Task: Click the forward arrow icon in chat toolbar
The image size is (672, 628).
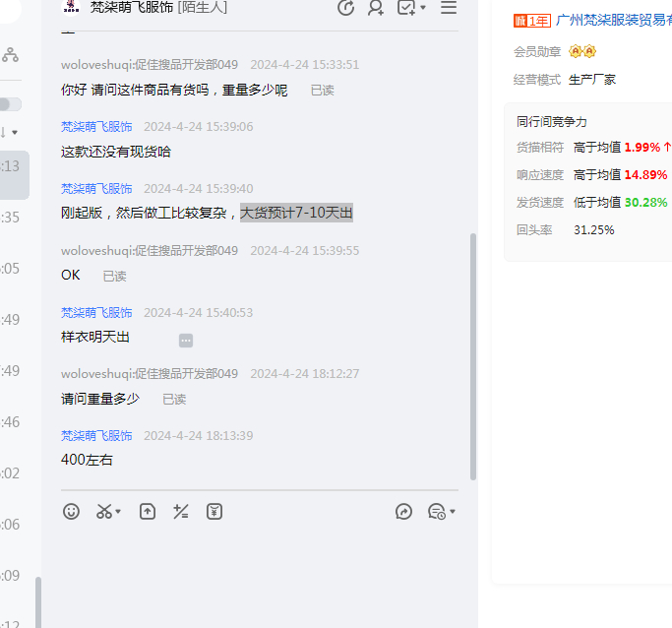Action: click(x=403, y=511)
